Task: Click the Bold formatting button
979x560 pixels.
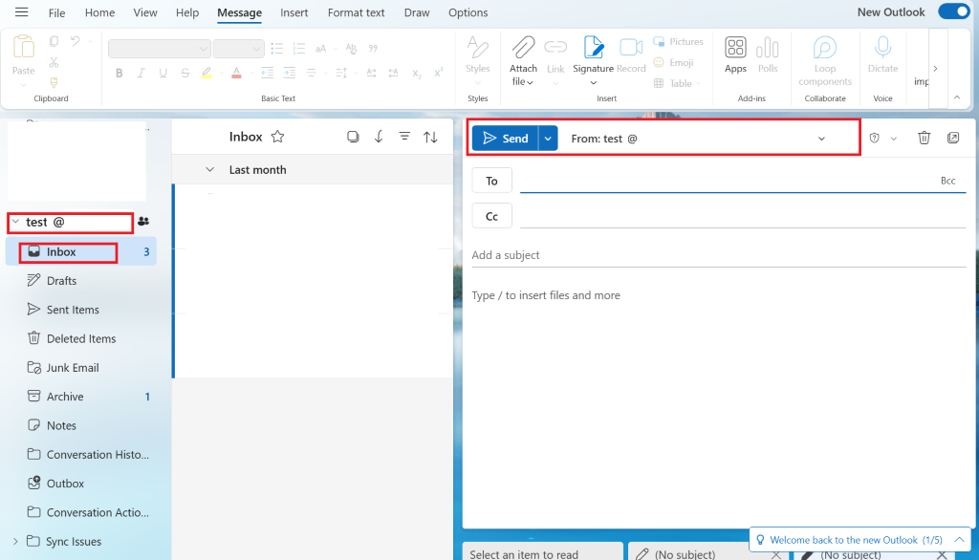Action: [119, 73]
